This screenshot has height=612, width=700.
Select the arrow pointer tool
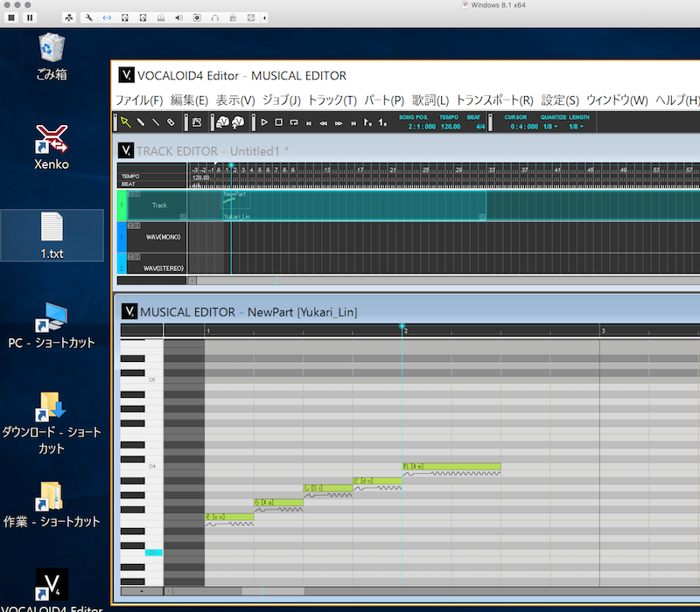(126, 122)
